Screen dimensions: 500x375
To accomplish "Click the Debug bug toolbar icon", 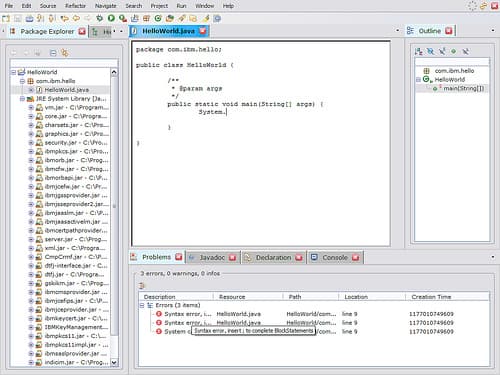I will (x=99, y=18).
